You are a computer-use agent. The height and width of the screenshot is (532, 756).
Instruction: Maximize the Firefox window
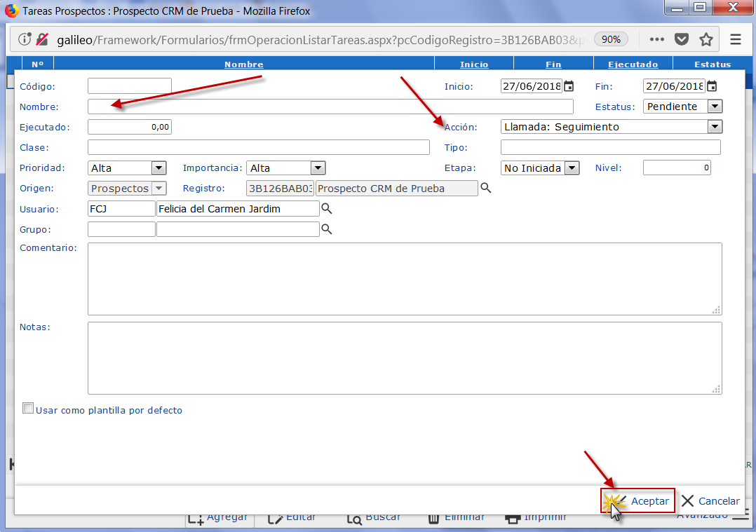(700, 7)
